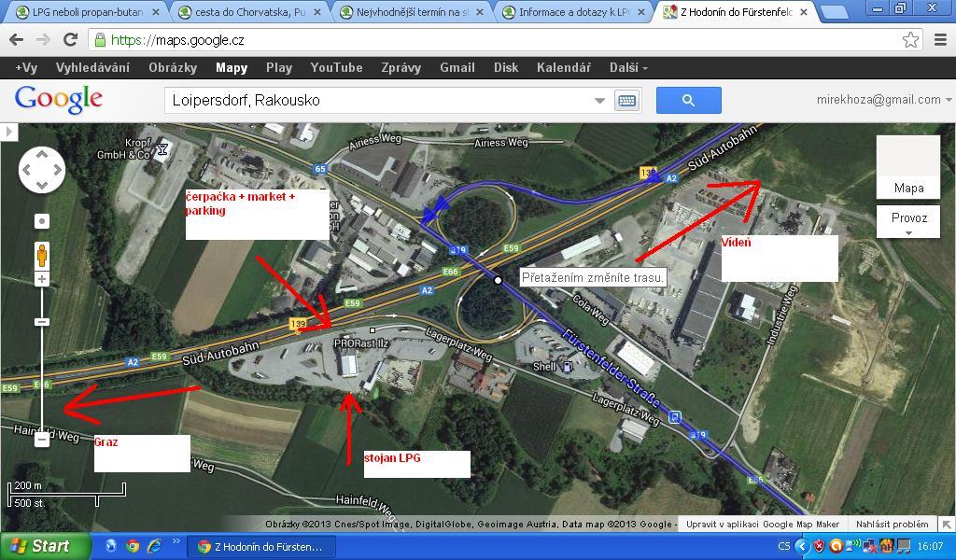The width and height of the screenshot is (956, 560).
Task: Switch to the Mapa map view
Action: [908, 168]
